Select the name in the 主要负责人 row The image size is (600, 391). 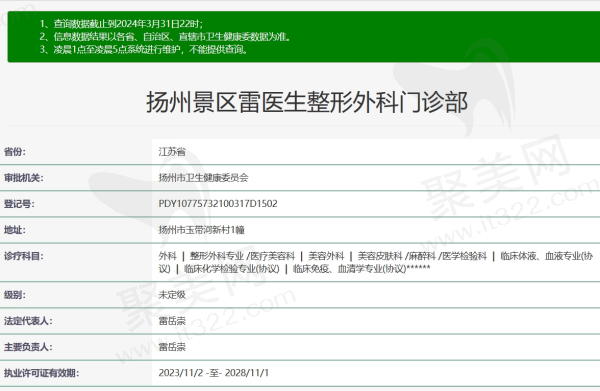pyautogui.click(x=172, y=347)
